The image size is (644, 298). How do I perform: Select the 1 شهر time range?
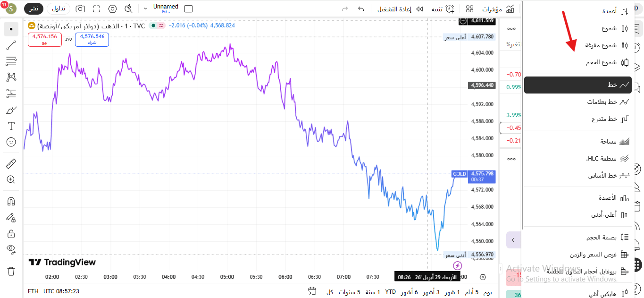452,292
